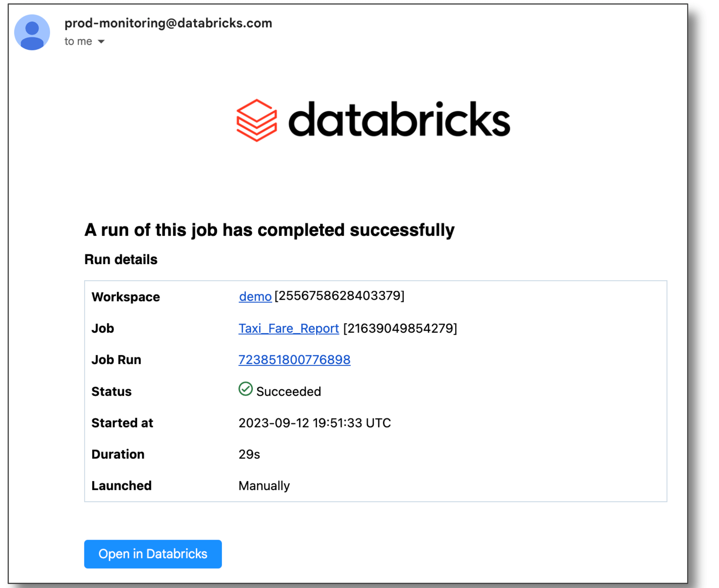Screen dimensions: 719x588
Task: Expand recipient details arrow beside "to me"
Action: click(101, 42)
